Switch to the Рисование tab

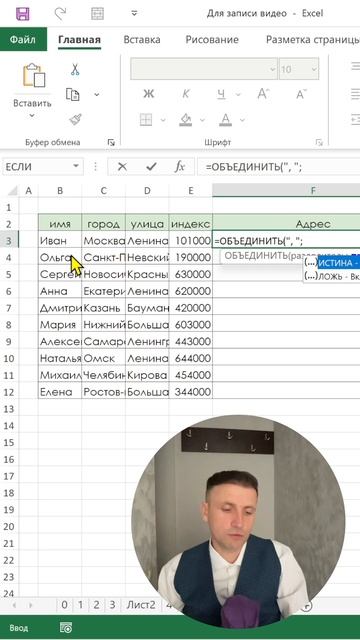(x=212, y=40)
